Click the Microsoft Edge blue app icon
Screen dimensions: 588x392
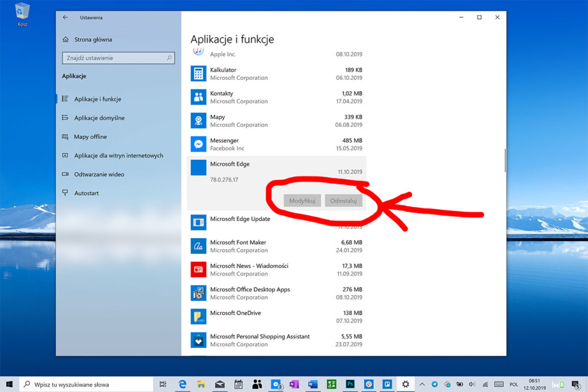198,167
